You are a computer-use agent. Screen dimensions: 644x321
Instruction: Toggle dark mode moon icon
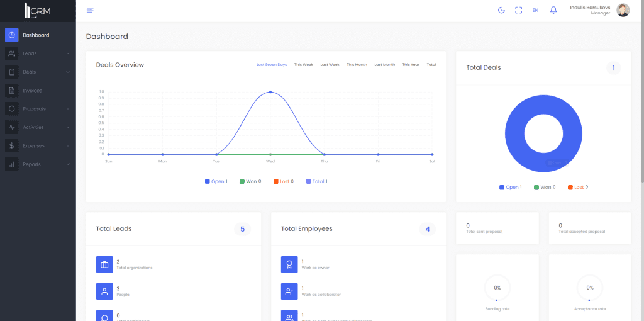[501, 10]
